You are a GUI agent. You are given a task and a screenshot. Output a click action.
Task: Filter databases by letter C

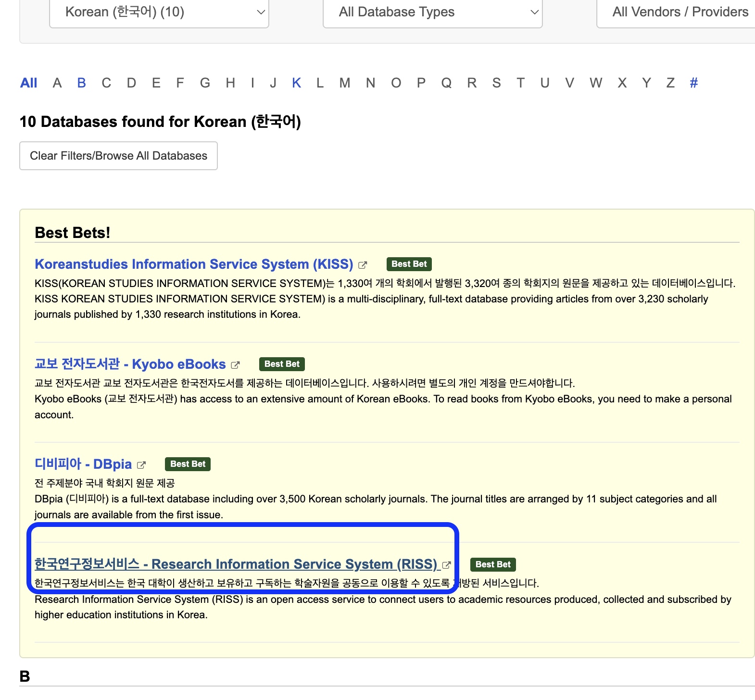[106, 83]
